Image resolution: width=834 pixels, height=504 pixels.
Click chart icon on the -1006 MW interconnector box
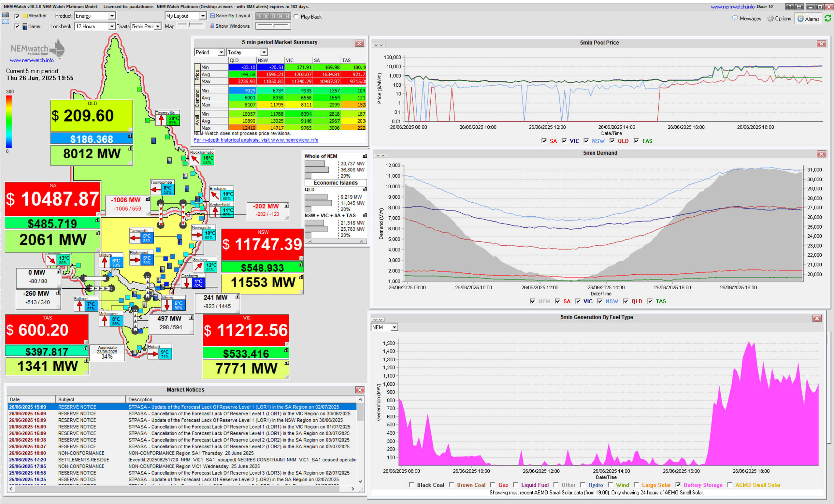pyautogui.click(x=148, y=199)
